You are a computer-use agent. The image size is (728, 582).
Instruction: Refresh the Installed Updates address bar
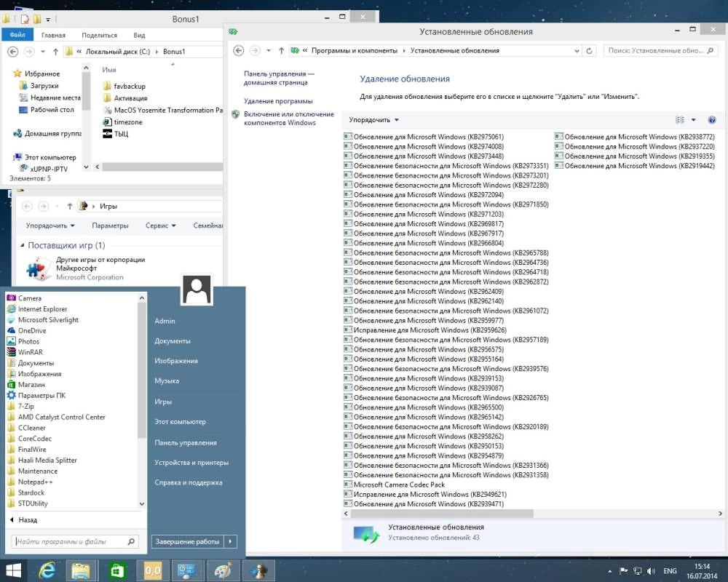pos(589,51)
